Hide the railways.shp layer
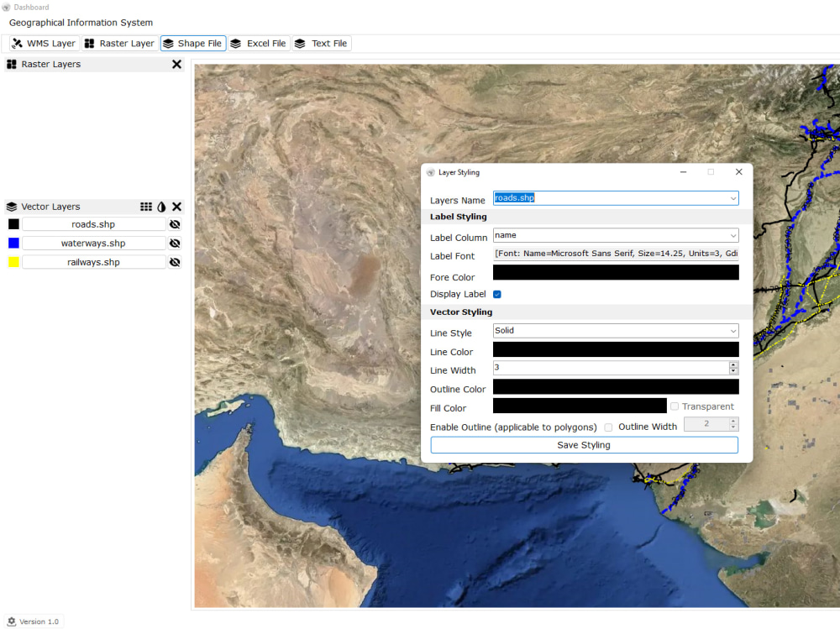Screen dimensions: 840x629 tap(175, 262)
